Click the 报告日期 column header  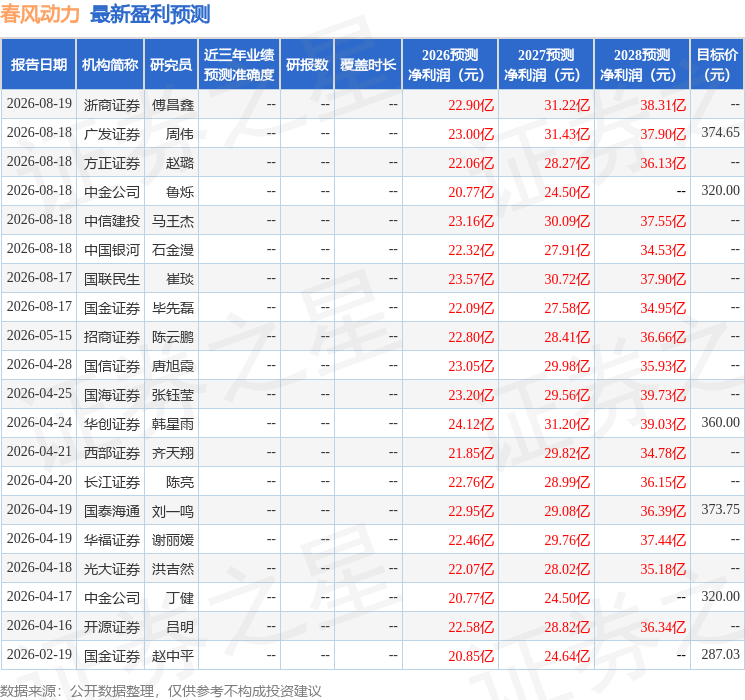tap(38, 65)
